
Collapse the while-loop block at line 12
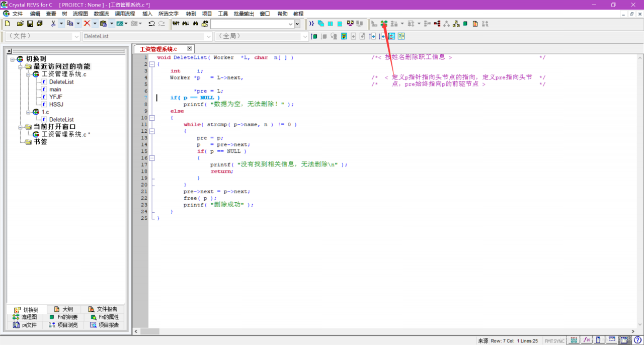click(x=152, y=131)
